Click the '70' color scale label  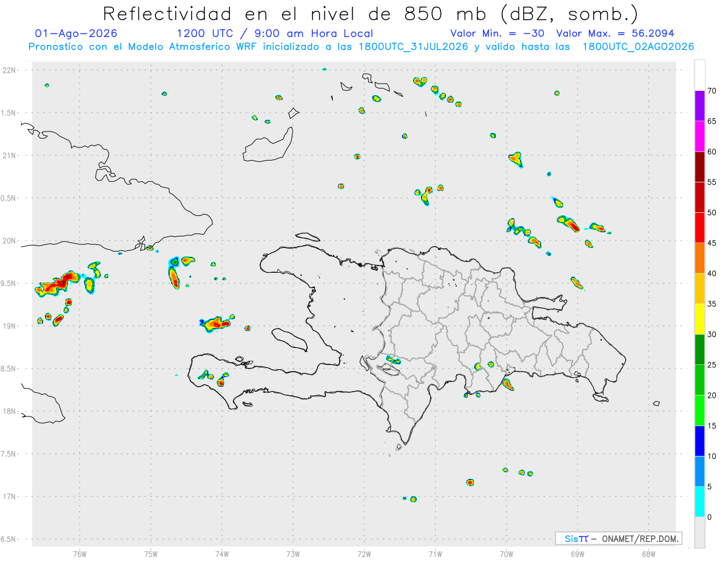pyautogui.click(x=712, y=91)
